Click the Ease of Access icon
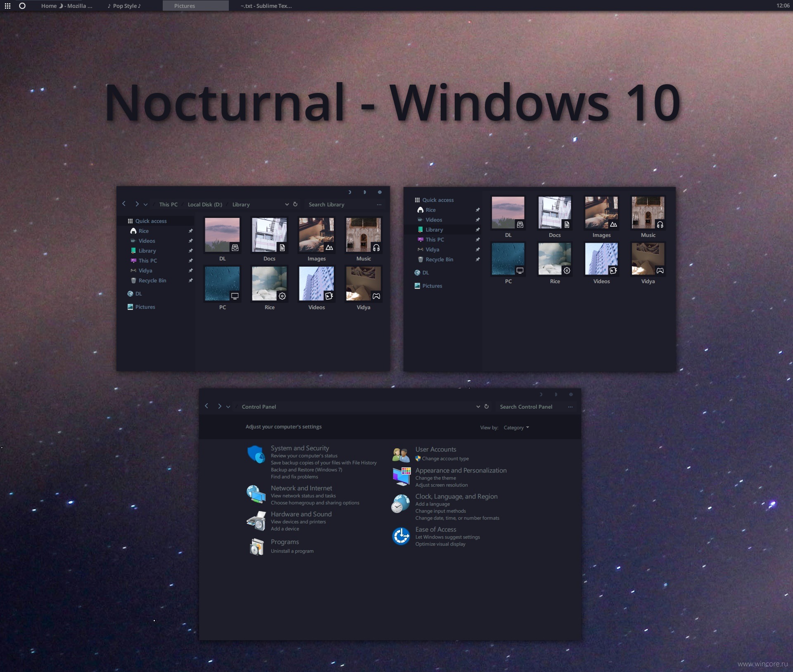The image size is (793, 672). pos(401,536)
